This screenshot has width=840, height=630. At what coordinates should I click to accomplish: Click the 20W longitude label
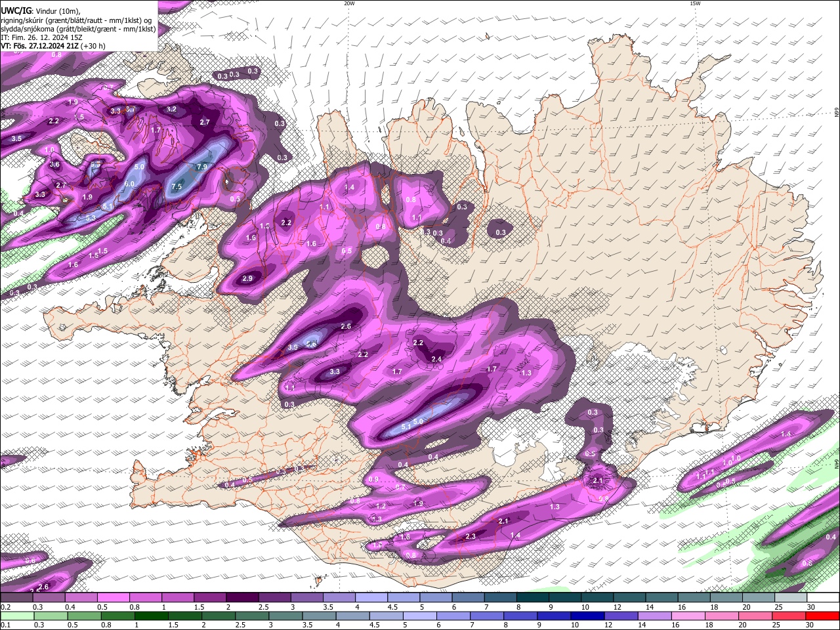tap(349, 3)
